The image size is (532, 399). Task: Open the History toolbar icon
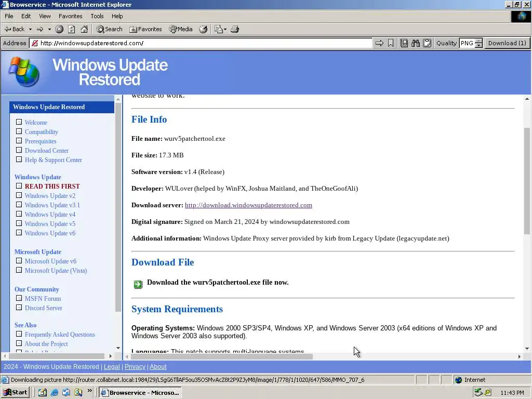pos(203,29)
